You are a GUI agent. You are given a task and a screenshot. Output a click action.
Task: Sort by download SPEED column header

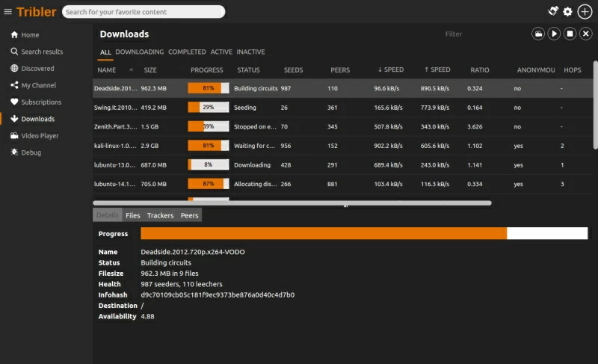point(390,70)
